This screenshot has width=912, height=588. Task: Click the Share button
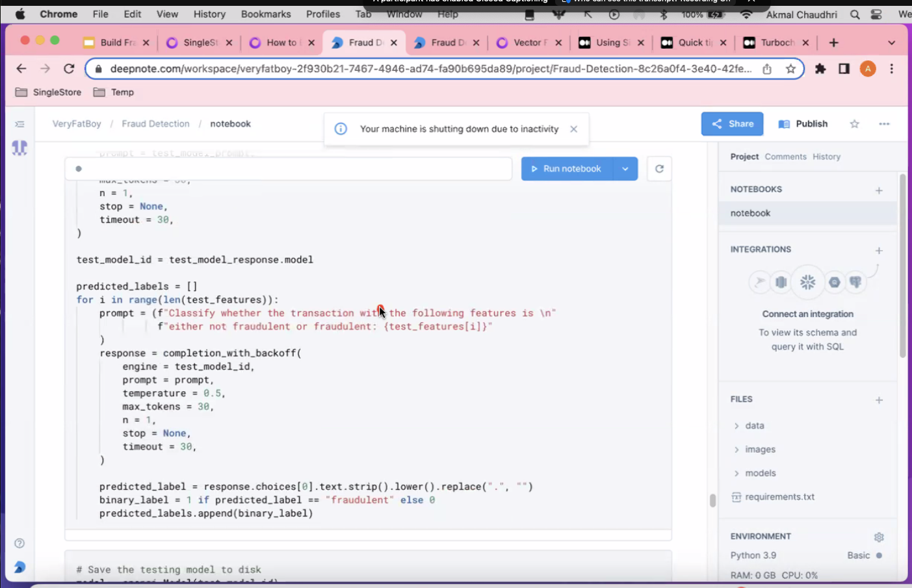pos(732,124)
